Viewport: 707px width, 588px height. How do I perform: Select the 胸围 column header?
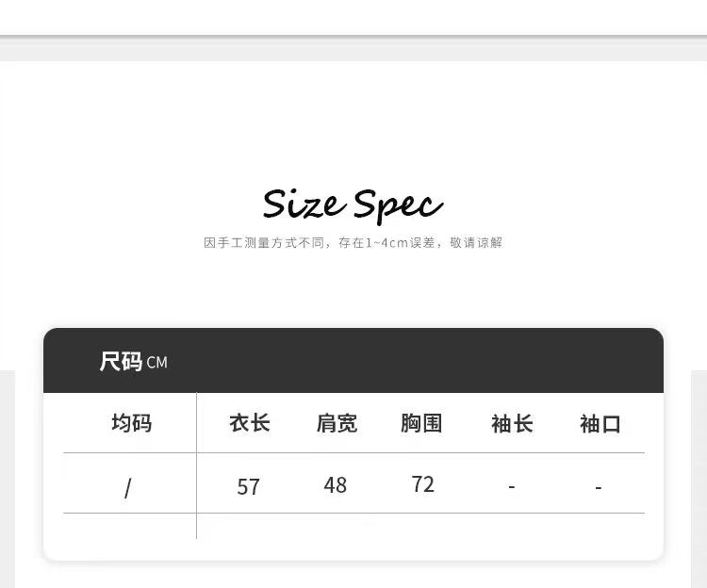(x=421, y=423)
